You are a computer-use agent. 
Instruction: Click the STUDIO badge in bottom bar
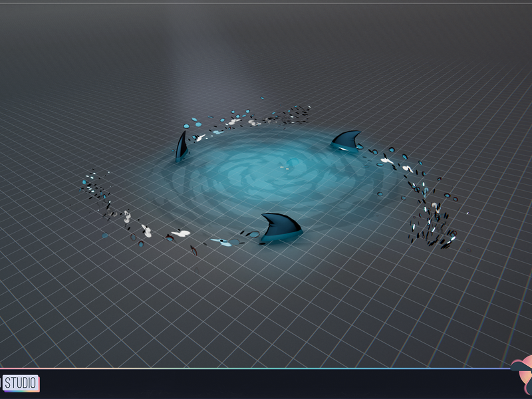pyautogui.click(x=21, y=383)
